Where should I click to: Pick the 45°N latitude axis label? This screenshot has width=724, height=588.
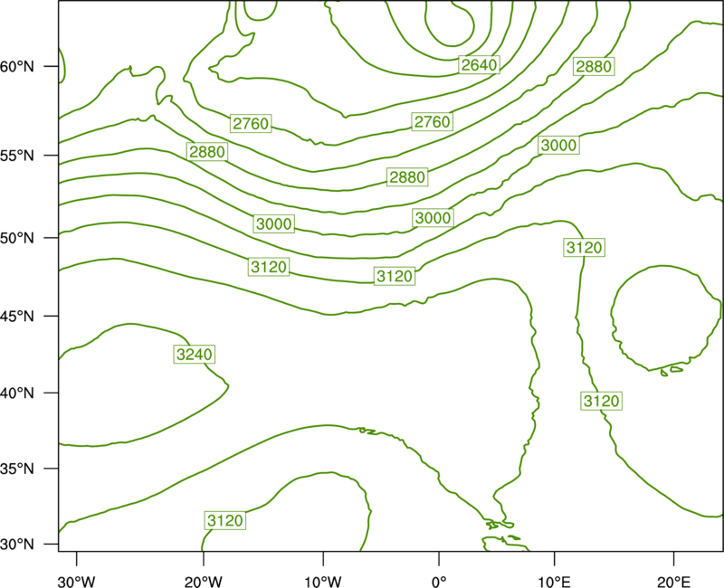click(17, 316)
